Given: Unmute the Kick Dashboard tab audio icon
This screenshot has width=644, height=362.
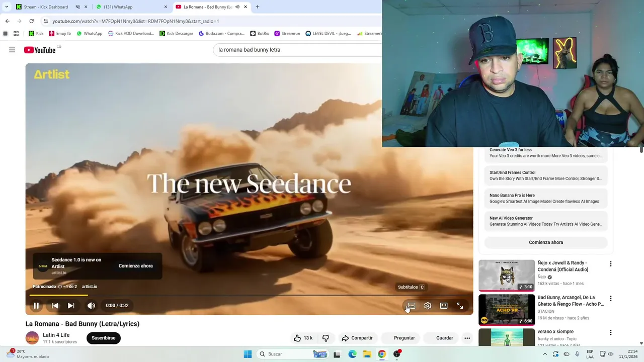Looking at the screenshot, I should tap(78, 7).
